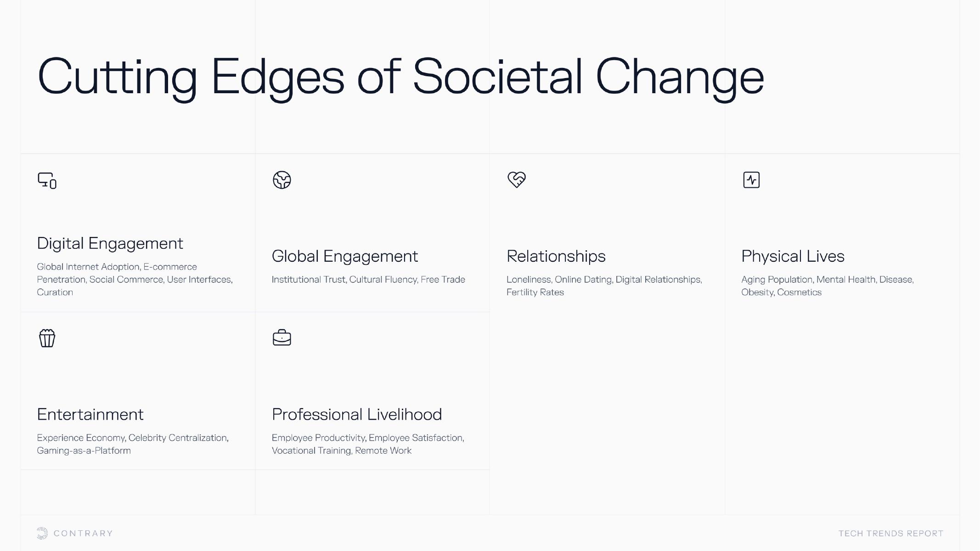Screen dimensions: 980x551
Task: Click the TECH TRENDS REPORT footer text
Action: [890, 534]
